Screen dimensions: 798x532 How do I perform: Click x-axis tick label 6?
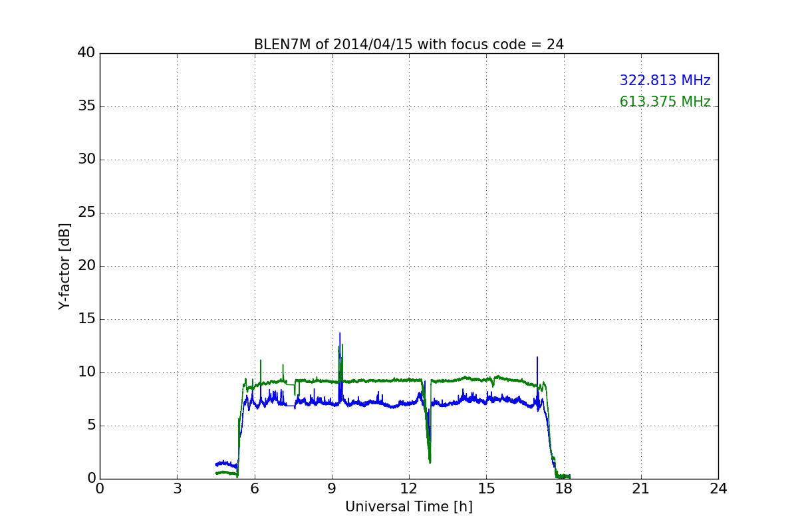click(255, 488)
